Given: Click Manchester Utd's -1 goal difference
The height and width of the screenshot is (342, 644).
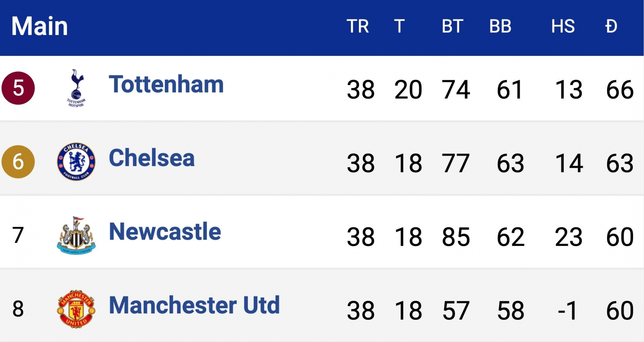Looking at the screenshot, I should [x=567, y=311].
